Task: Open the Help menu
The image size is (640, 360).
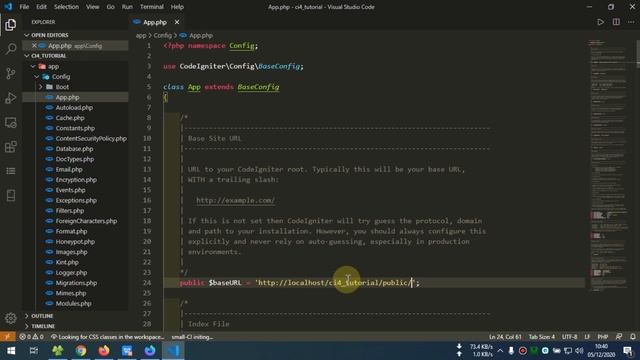Action: click(177, 7)
